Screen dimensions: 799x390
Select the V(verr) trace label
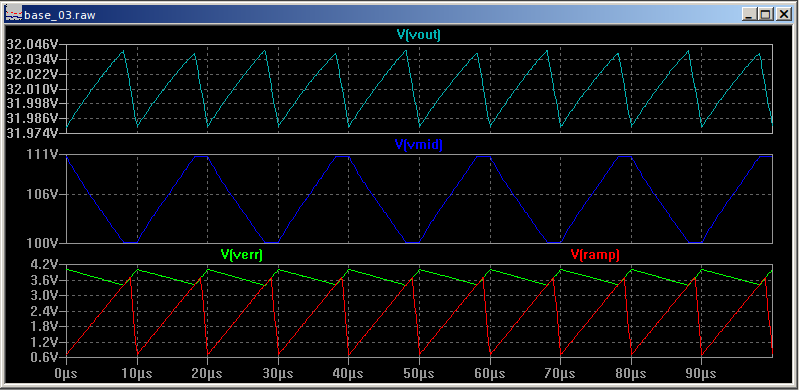tap(242, 254)
